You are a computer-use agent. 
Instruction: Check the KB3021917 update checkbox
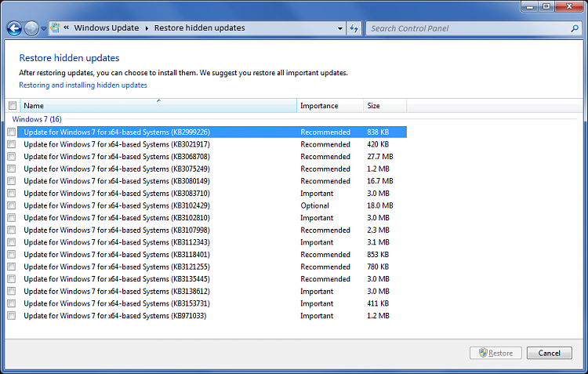(12, 144)
